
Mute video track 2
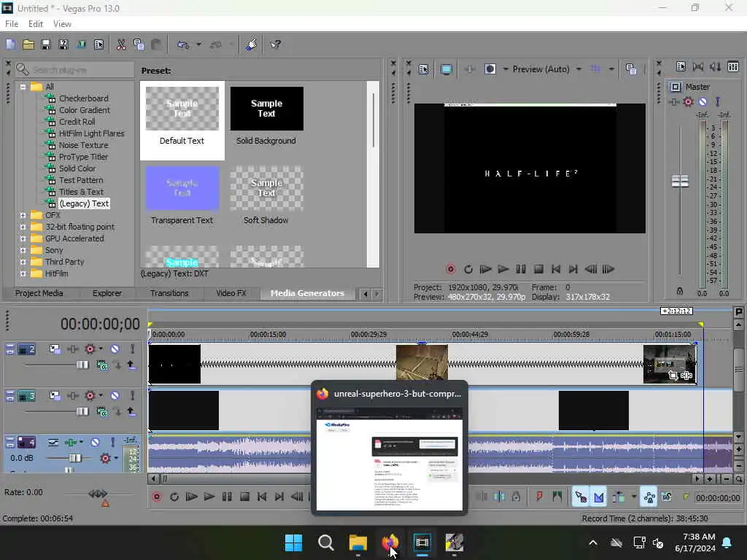coord(115,349)
